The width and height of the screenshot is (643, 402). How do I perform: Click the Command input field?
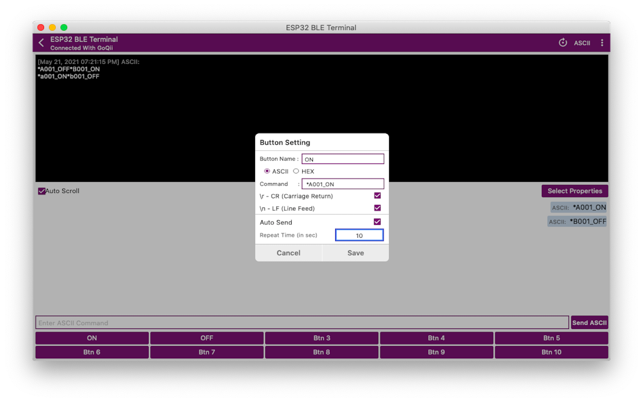343,184
